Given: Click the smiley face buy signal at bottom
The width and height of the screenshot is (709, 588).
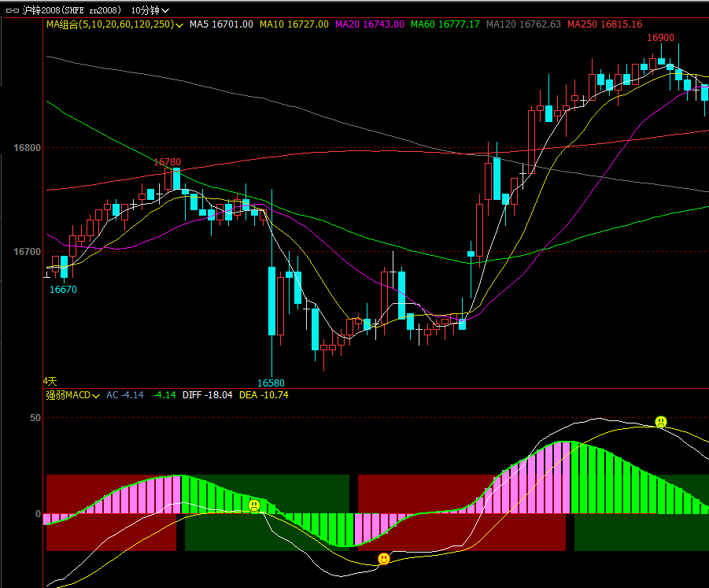Looking at the screenshot, I should tap(384, 559).
